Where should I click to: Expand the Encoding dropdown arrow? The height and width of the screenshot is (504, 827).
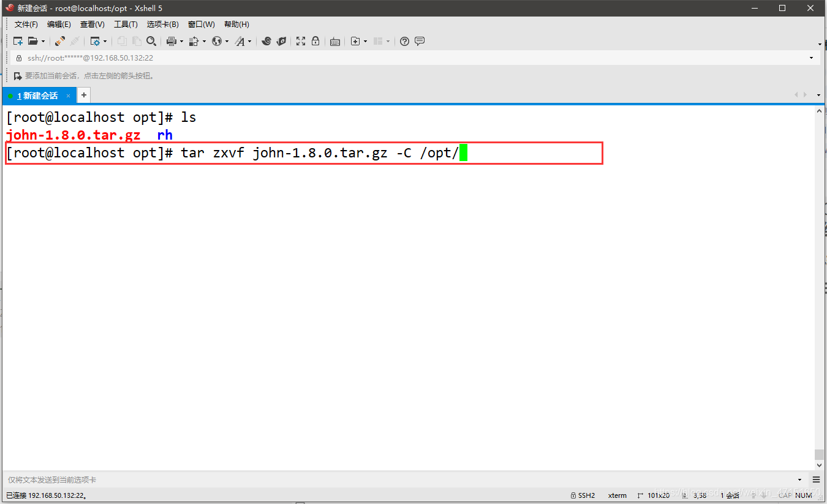tap(227, 42)
